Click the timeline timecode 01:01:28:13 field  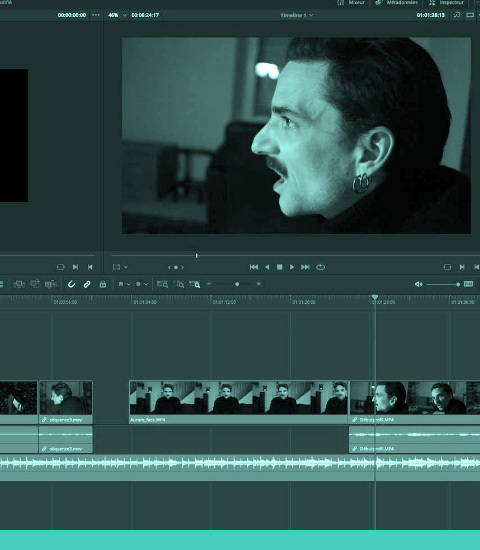[x=431, y=15]
